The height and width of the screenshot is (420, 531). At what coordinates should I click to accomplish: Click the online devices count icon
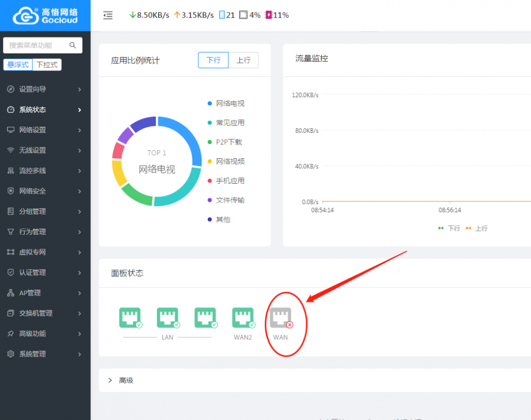tap(222, 15)
